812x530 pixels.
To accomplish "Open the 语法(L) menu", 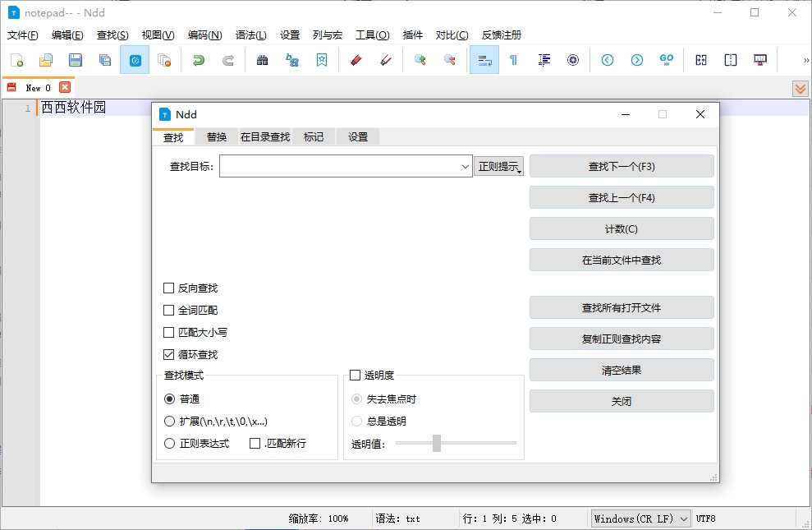I will coord(250,35).
